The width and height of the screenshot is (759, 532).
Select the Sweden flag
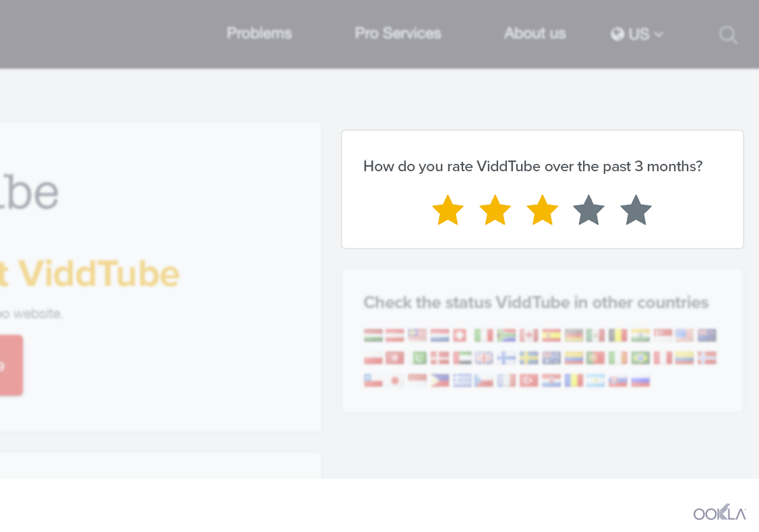click(528, 358)
